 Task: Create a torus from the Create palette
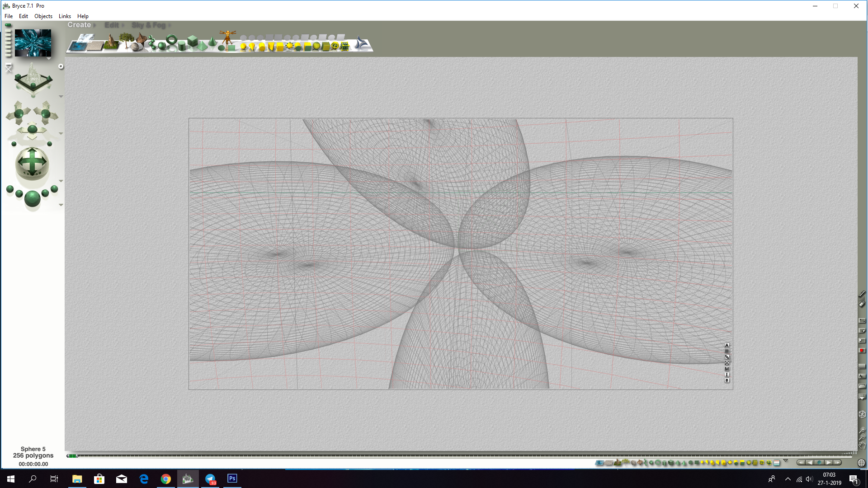(171, 41)
